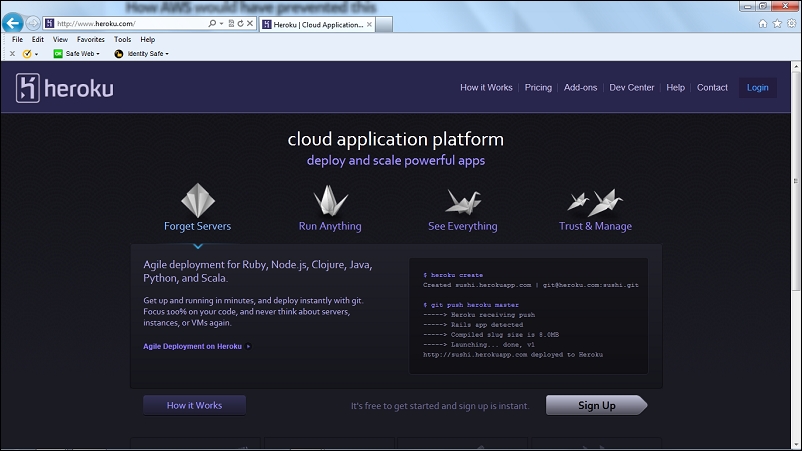Open the Identity Safe dropdown
The image size is (802, 451).
pos(142,54)
